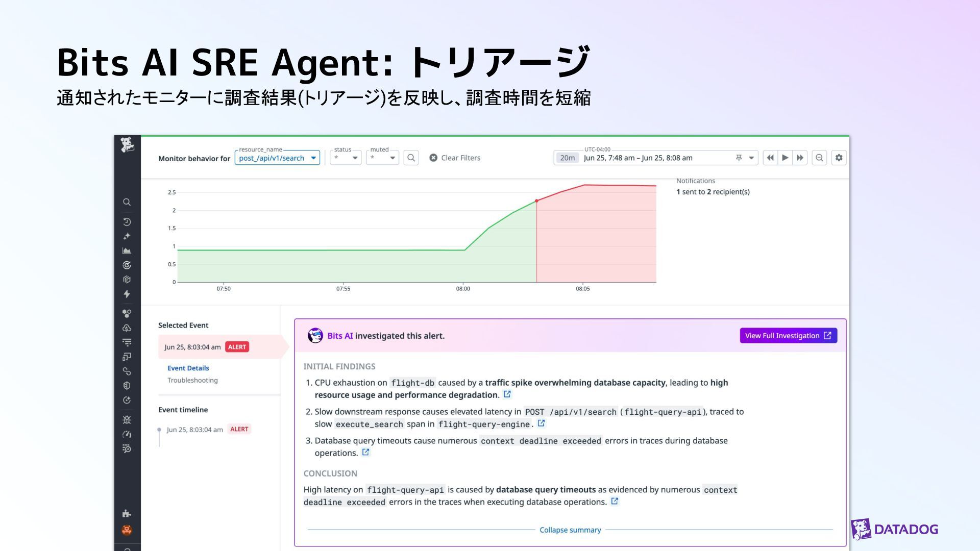Click the CONCLUSION heading

tap(330, 473)
